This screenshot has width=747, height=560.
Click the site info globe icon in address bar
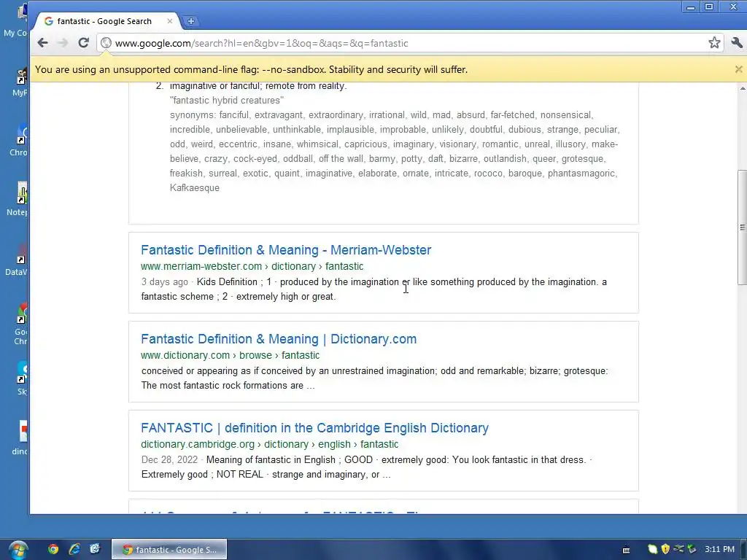tap(107, 43)
